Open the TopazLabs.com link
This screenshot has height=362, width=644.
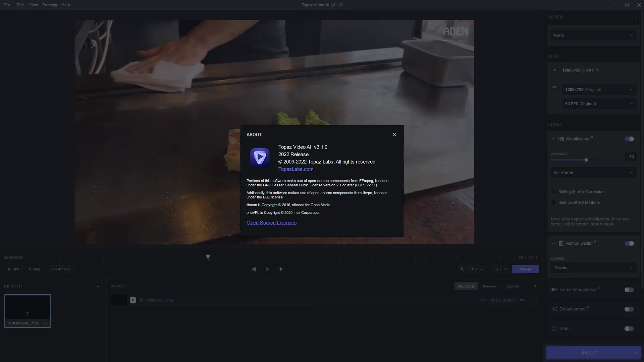(x=296, y=169)
